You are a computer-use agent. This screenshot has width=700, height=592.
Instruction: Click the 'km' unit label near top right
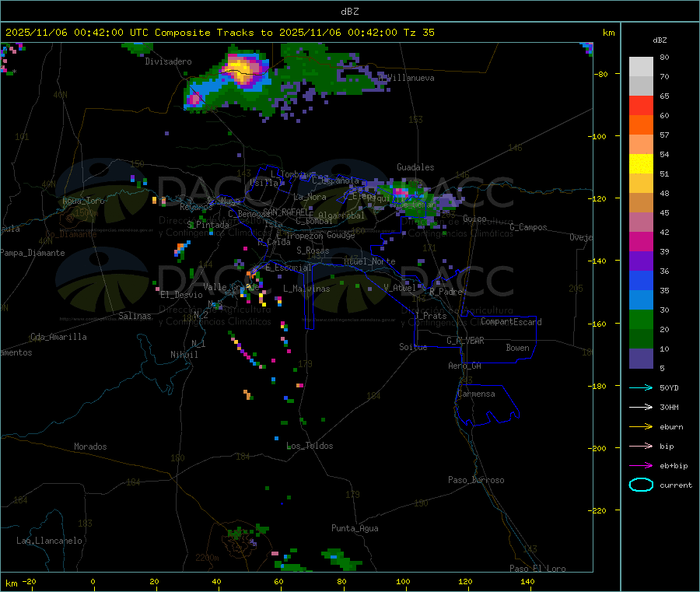tap(608, 33)
